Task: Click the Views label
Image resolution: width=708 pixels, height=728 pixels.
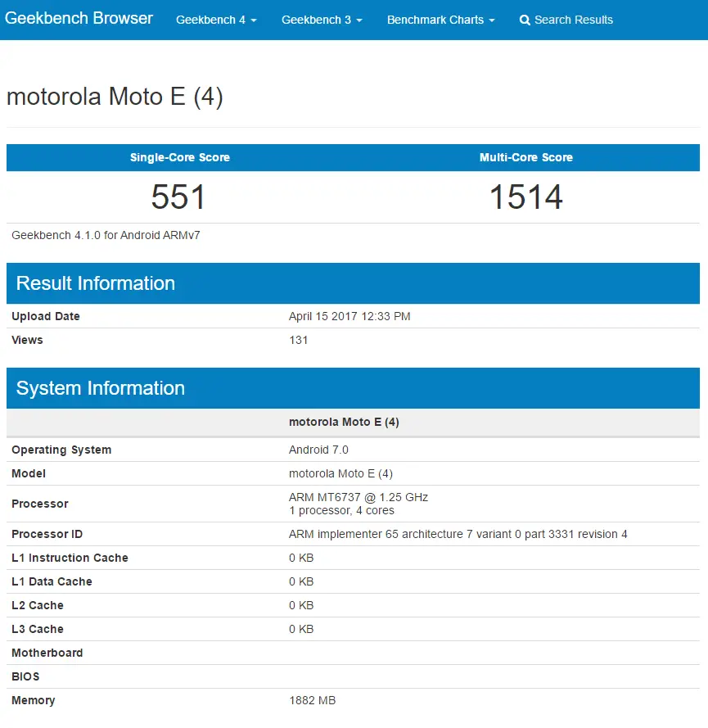Action: coord(27,340)
